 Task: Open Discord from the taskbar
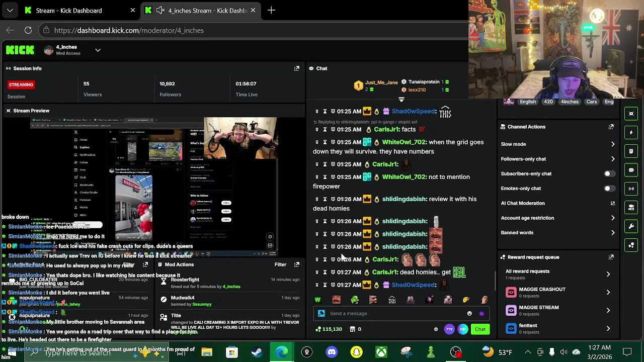point(332,352)
